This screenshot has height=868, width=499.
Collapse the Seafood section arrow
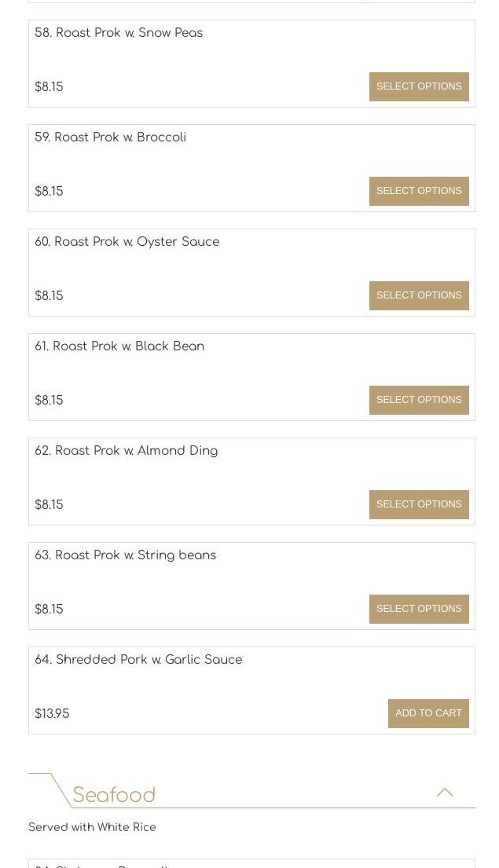point(445,792)
